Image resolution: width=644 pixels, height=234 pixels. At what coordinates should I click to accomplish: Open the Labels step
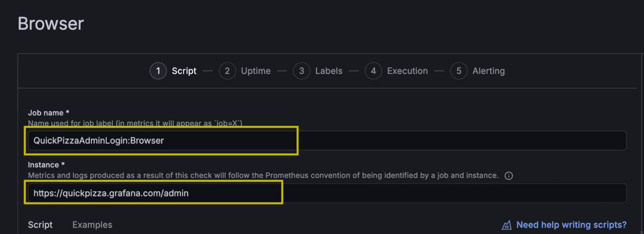tap(329, 71)
